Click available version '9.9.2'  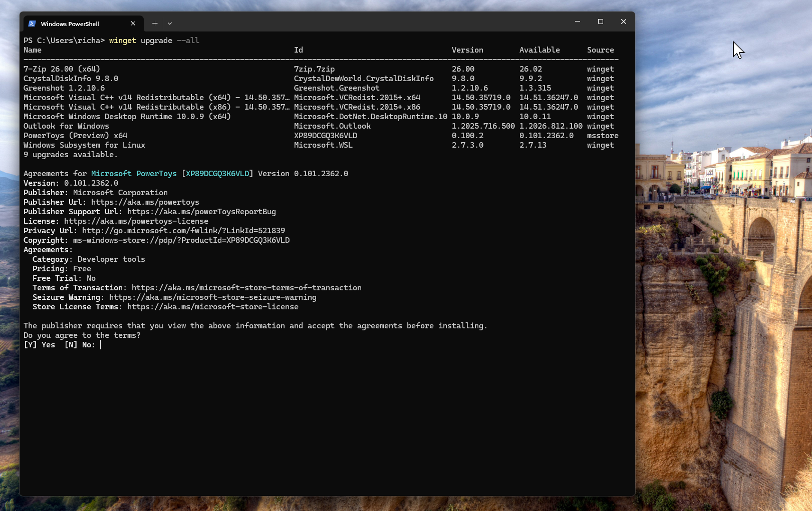click(x=530, y=79)
